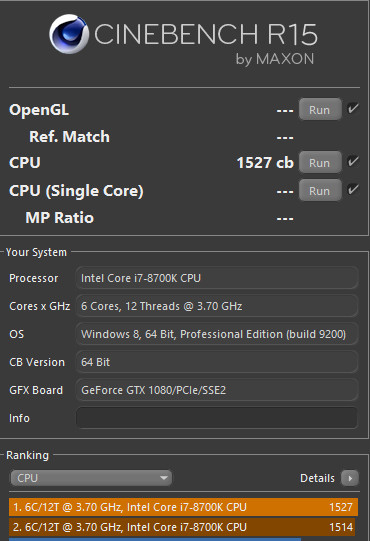Select the first ranking entry scoring 1527

[x=183, y=507]
